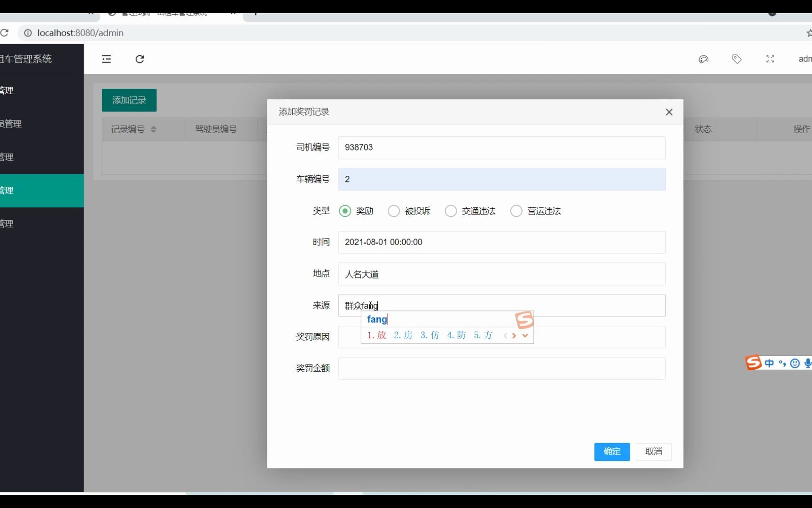Click the 地点 input field
This screenshot has height=508, width=812.
pos(502,274)
